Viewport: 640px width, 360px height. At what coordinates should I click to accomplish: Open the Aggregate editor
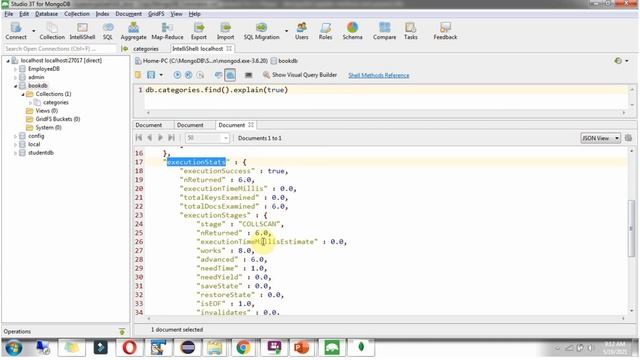tap(133, 31)
